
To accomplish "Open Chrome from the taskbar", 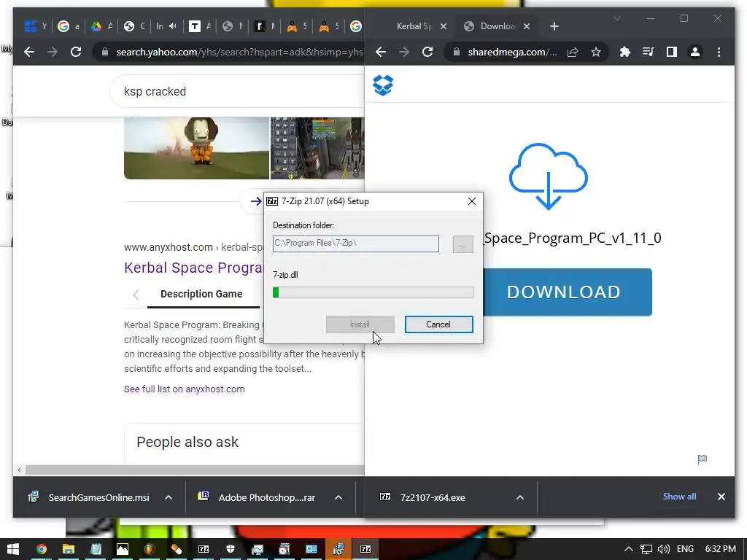I will coord(42,549).
